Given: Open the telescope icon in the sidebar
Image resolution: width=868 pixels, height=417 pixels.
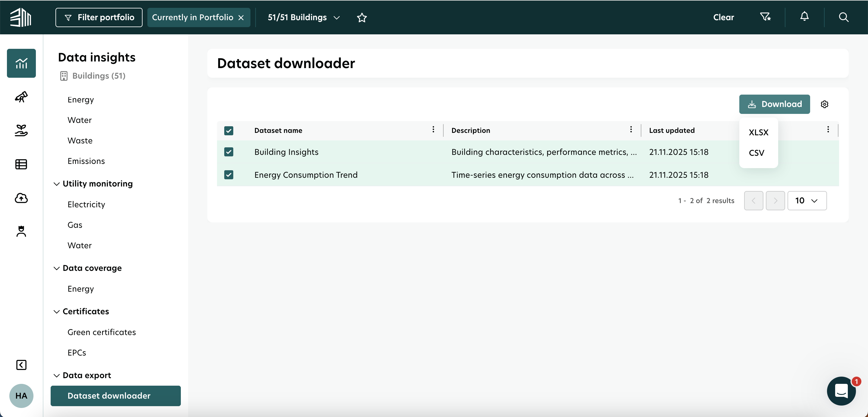Looking at the screenshot, I should coord(21,97).
